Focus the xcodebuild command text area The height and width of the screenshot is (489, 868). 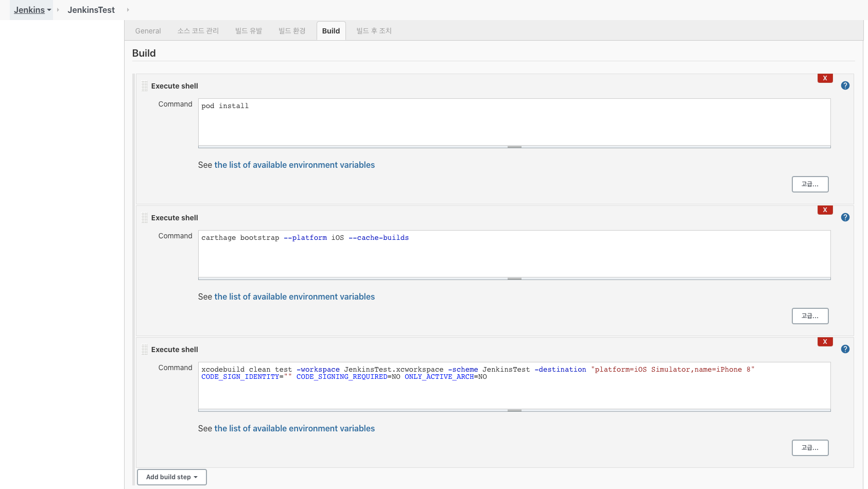pyautogui.click(x=514, y=386)
